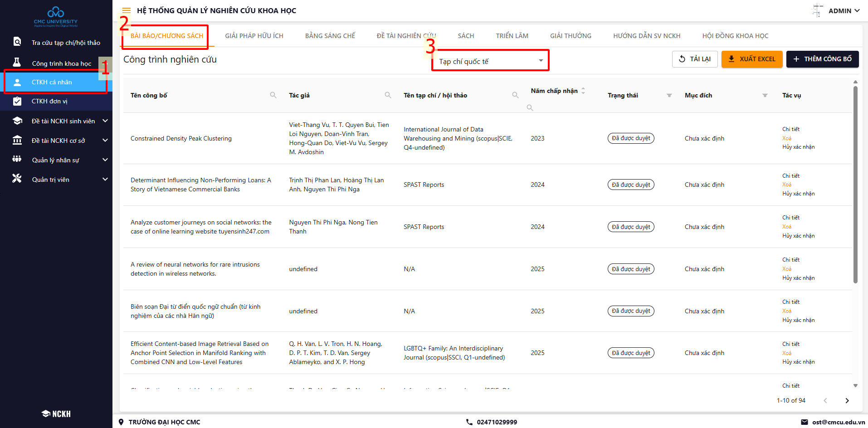
Task: Click search icon in Tên công bố column
Action: click(x=273, y=95)
